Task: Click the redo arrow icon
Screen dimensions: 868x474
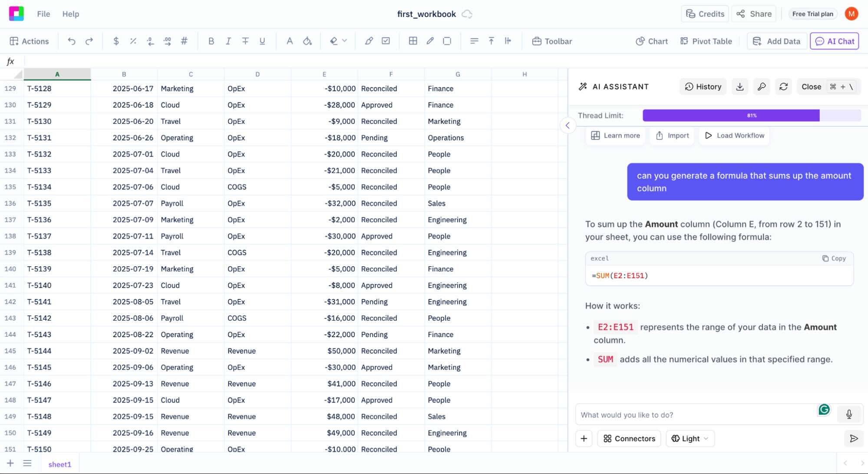Action: click(x=89, y=41)
